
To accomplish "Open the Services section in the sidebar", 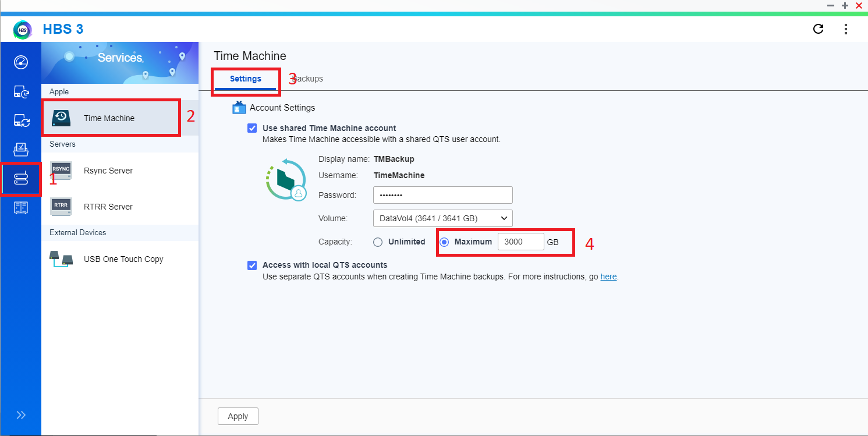I will pyautogui.click(x=21, y=179).
